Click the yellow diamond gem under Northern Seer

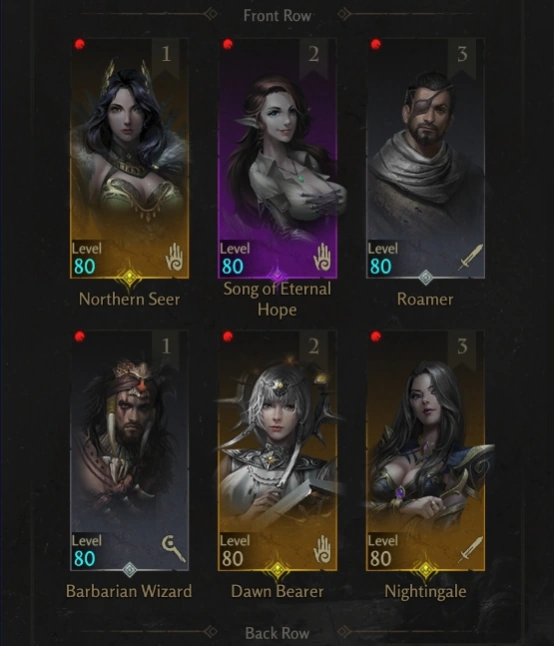coord(129,278)
